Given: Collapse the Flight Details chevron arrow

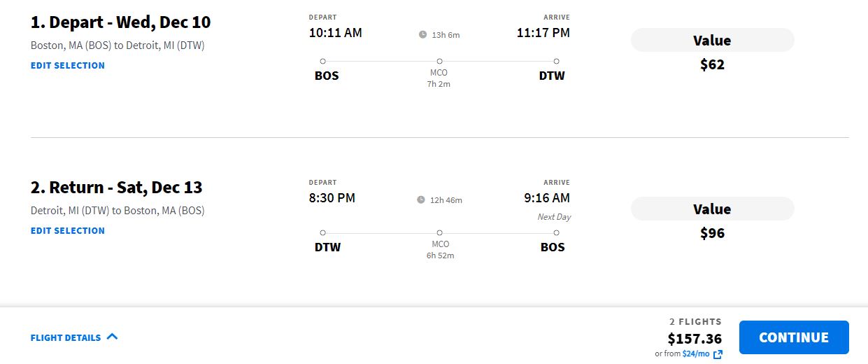Looking at the screenshot, I should [113, 337].
